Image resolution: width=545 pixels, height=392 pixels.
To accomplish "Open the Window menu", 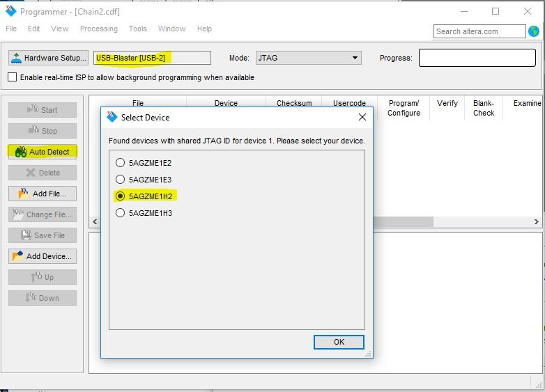I will (171, 29).
